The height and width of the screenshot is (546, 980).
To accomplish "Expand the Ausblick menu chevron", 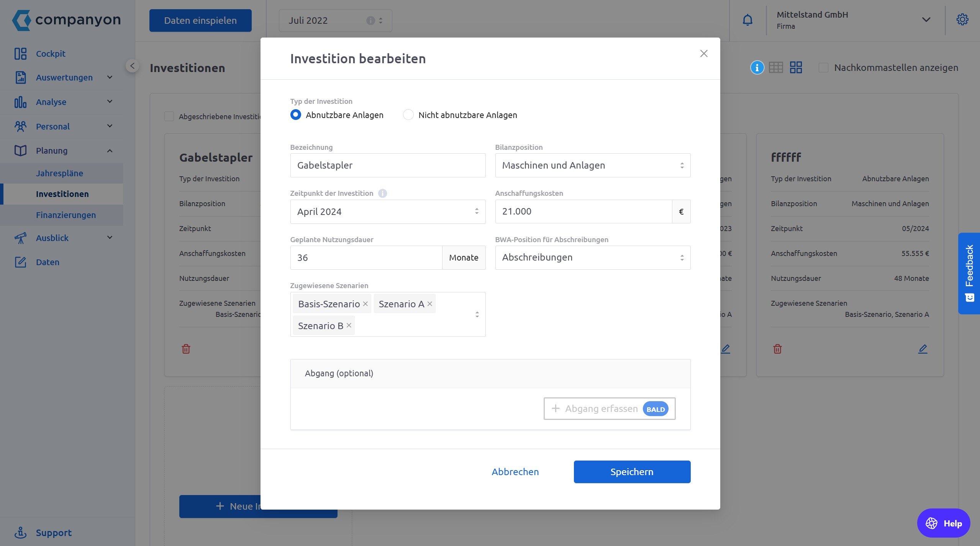I will pyautogui.click(x=110, y=238).
